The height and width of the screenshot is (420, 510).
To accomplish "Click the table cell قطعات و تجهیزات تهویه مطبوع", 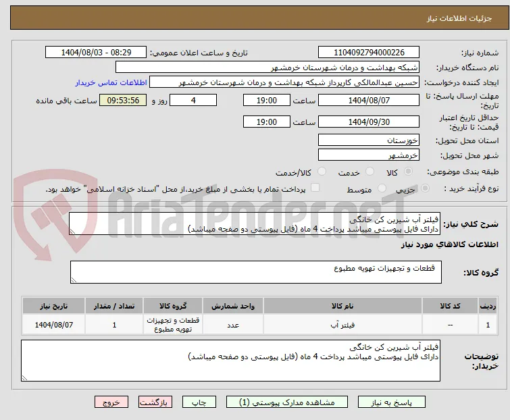I will pyautogui.click(x=173, y=325).
